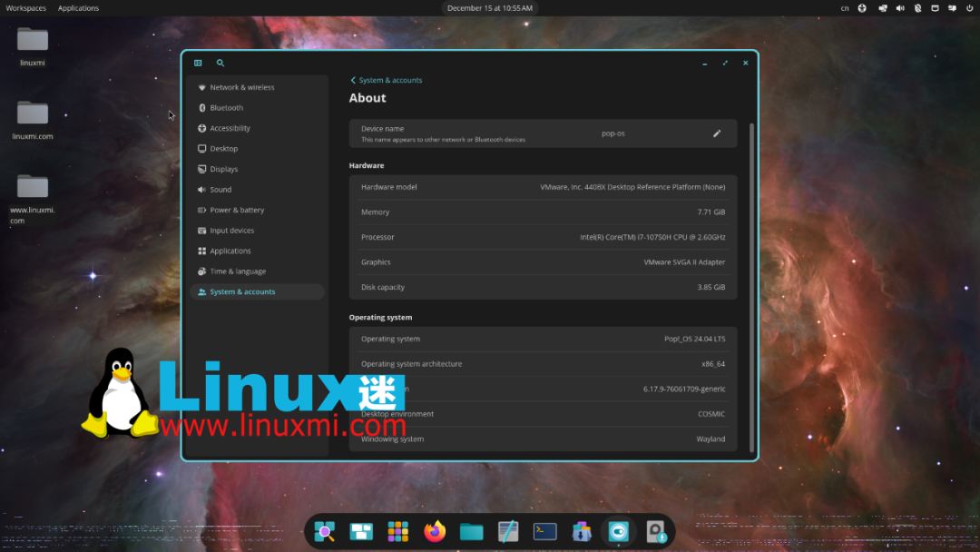
Task: Launch Firefox from the dock
Action: tap(435, 531)
